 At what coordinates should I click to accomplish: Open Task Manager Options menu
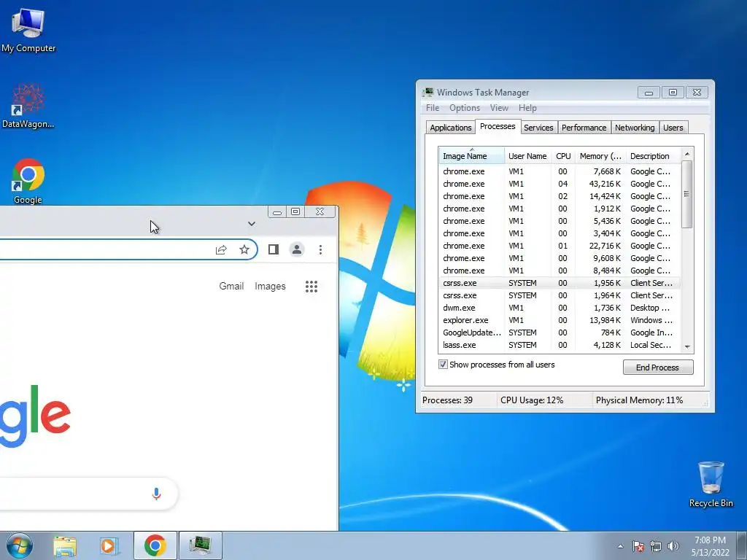coord(465,108)
